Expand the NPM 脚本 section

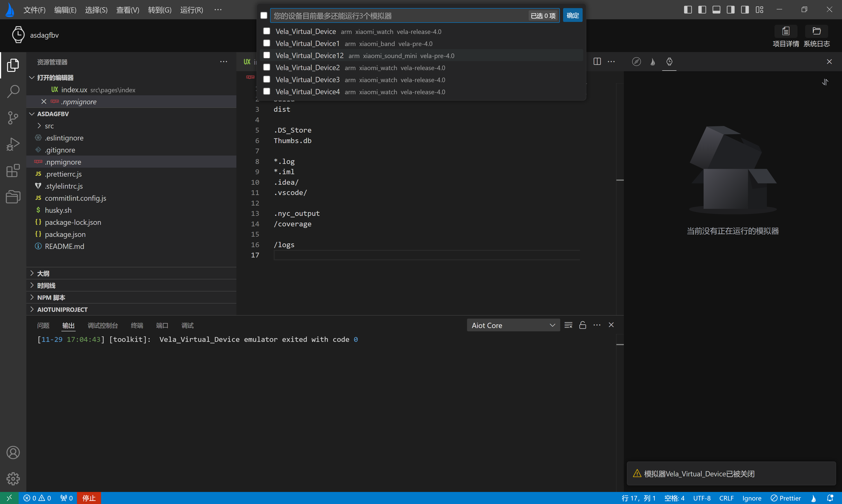(51, 298)
